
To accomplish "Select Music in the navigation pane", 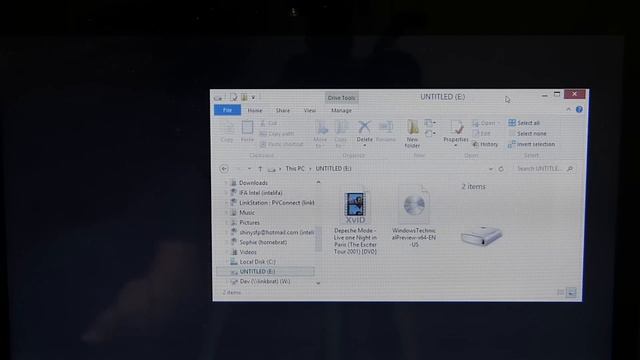I will [x=247, y=213].
